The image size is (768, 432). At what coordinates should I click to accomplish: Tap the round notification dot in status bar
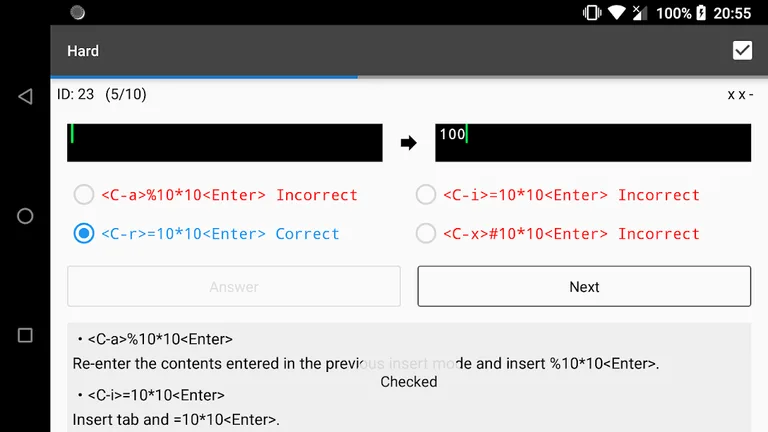pos(77,13)
